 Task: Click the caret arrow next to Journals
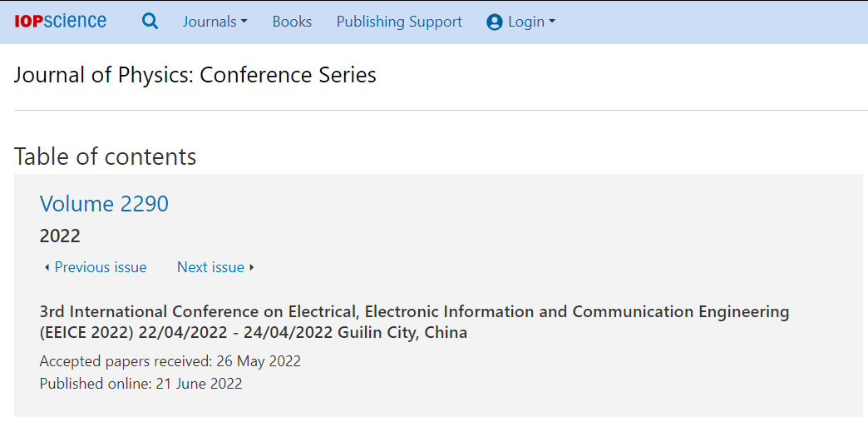point(244,22)
